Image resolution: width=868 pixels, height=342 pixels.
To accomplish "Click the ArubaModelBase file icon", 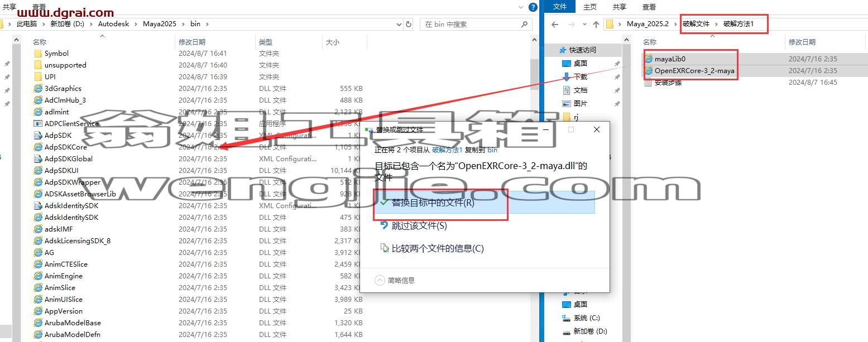I will (x=38, y=322).
